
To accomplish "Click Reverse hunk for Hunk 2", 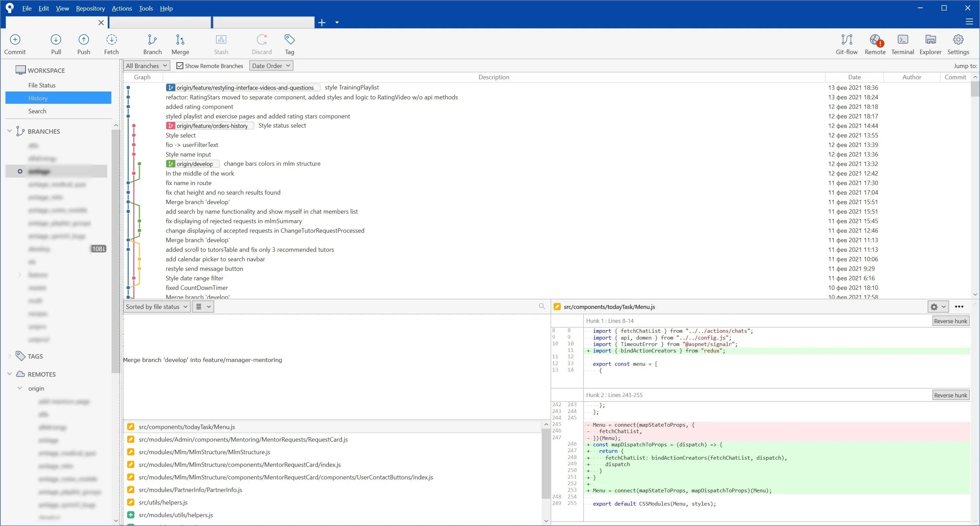I will pyautogui.click(x=950, y=395).
